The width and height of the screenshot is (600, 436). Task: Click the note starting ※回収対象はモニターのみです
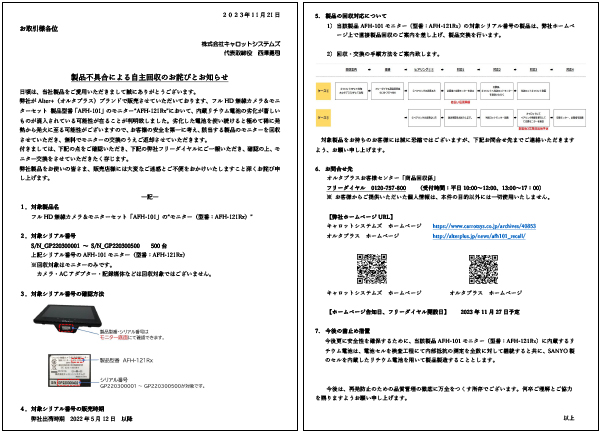[x=72, y=265]
